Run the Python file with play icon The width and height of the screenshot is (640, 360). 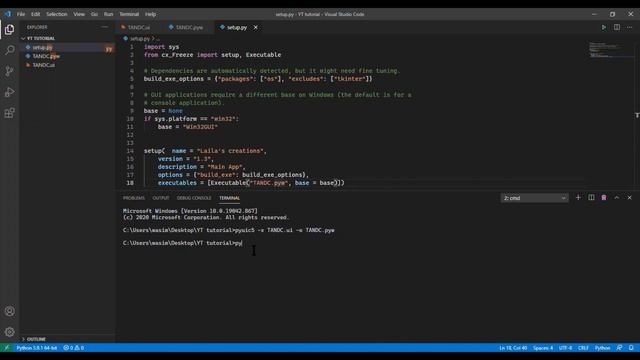coord(604,27)
